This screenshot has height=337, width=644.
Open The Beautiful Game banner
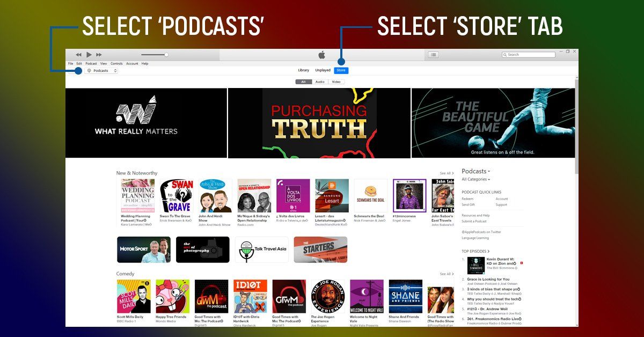(x=493, y=123)
